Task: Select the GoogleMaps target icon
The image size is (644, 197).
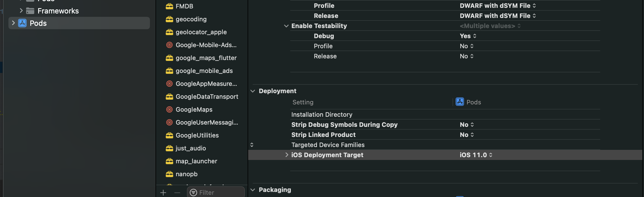Action: click(x=169, y=109)
